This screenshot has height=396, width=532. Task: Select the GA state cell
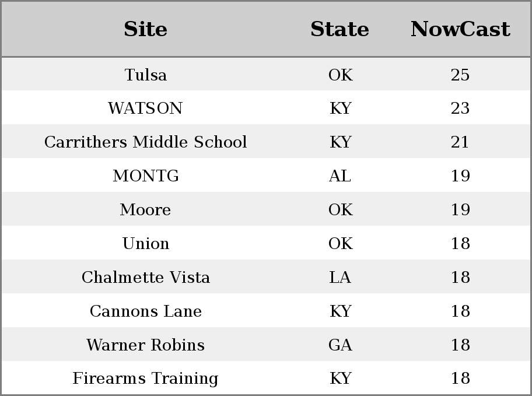point(340,345)
